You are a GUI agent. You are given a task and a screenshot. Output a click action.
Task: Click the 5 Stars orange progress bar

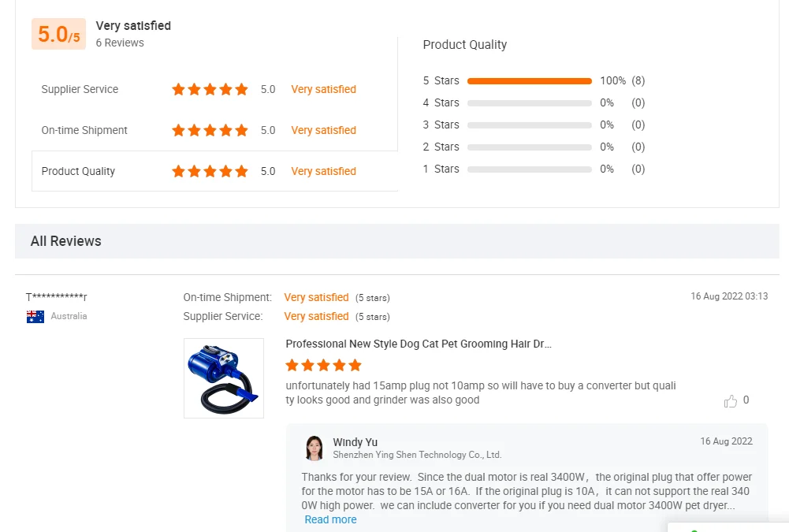(529, 81)
